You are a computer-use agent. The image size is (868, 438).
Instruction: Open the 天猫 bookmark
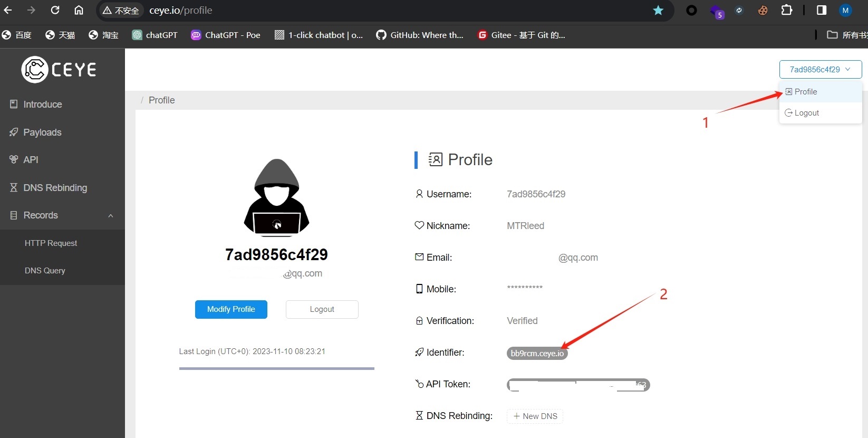[x=60, y=35]
